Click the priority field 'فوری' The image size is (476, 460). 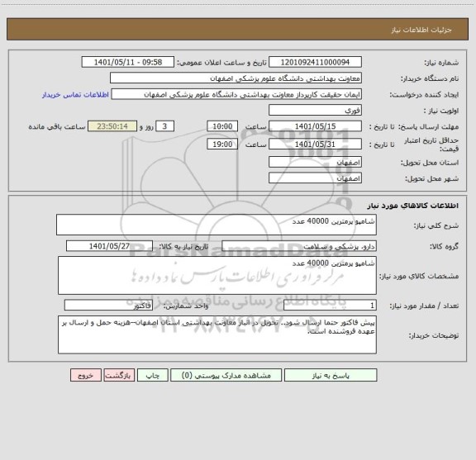click(x=315, y=110)
